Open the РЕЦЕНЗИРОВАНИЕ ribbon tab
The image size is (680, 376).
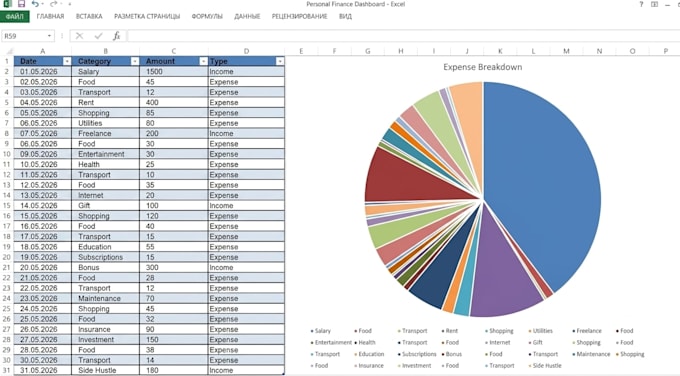[299, 16]
